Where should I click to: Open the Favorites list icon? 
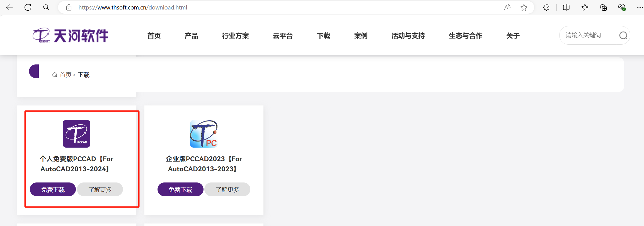coord(585,8)
